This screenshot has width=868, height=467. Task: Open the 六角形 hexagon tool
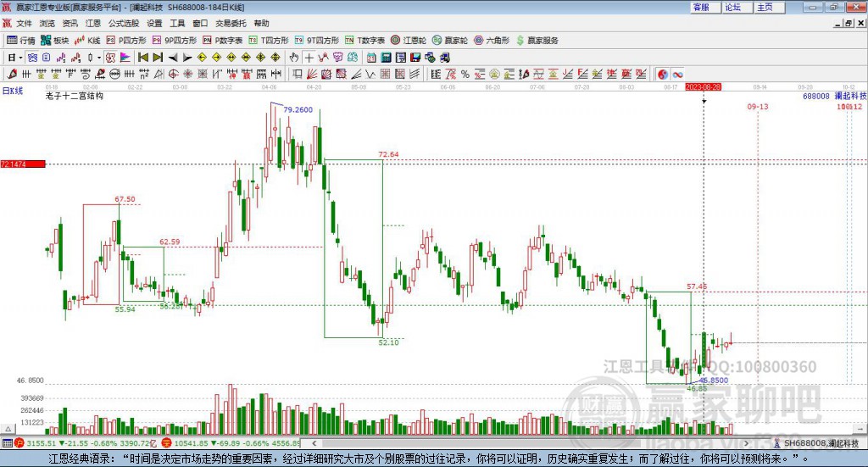[x=492, y=41]
